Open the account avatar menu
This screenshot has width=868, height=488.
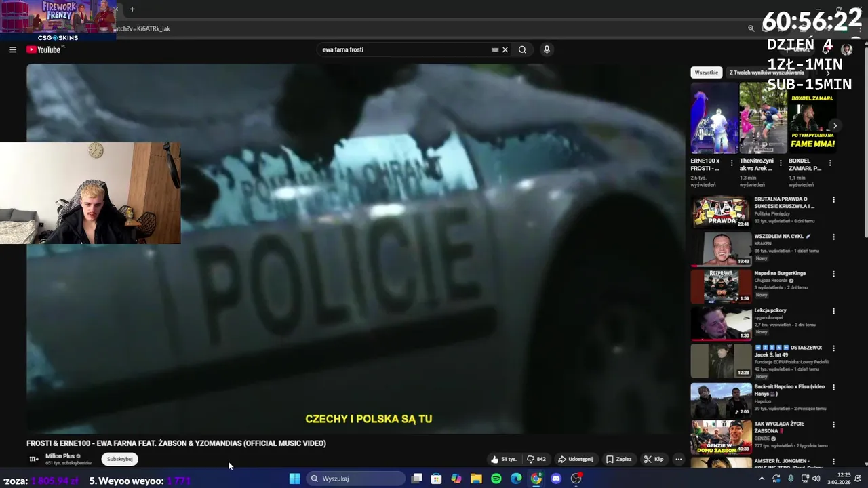coord(846,49)
